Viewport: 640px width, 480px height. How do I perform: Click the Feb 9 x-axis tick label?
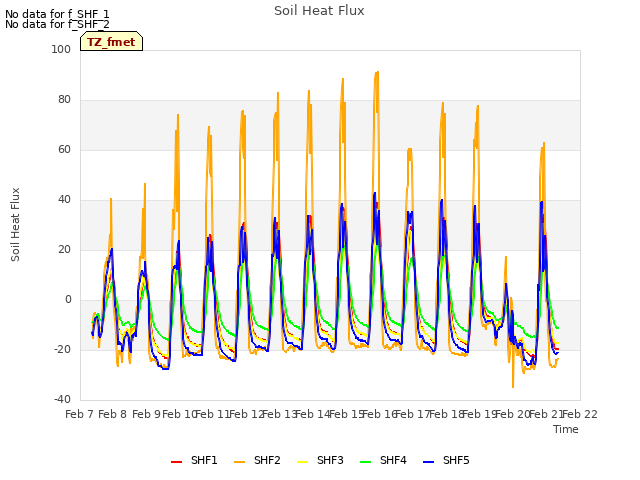tap(146, 414)
